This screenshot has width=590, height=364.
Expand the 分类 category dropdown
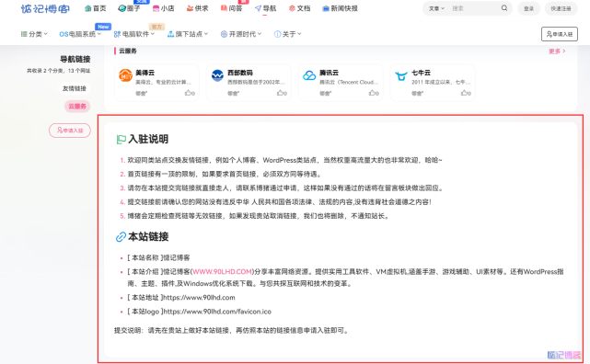[x=34, y=34]
